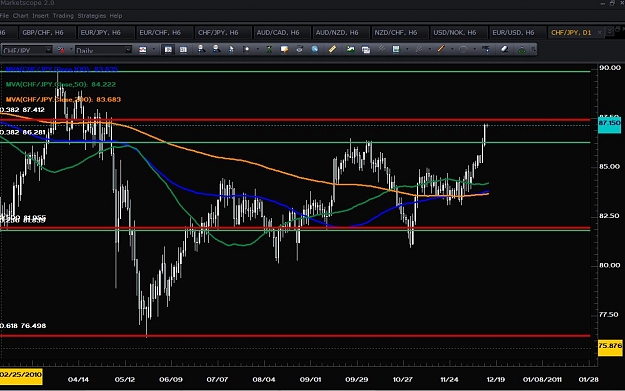Screen dimensions: 625x391
Task: Click the blue globe icon
Action: [x=315, y=49]
